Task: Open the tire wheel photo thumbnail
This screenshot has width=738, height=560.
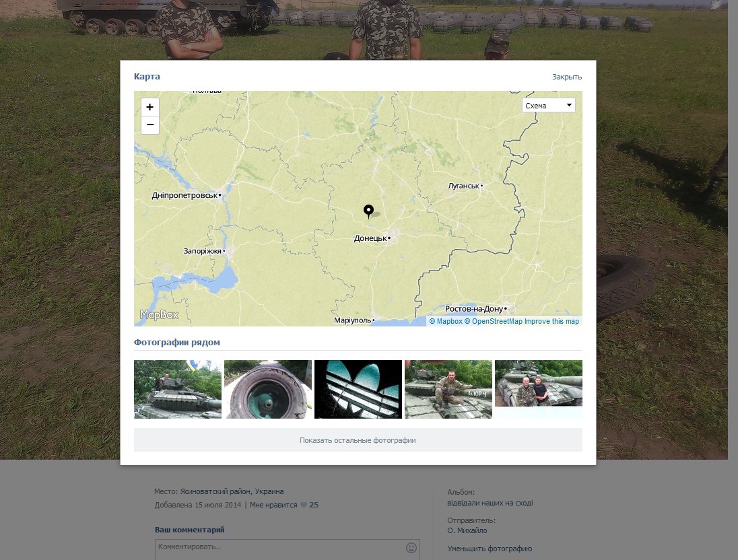Action: coord(268,389)
